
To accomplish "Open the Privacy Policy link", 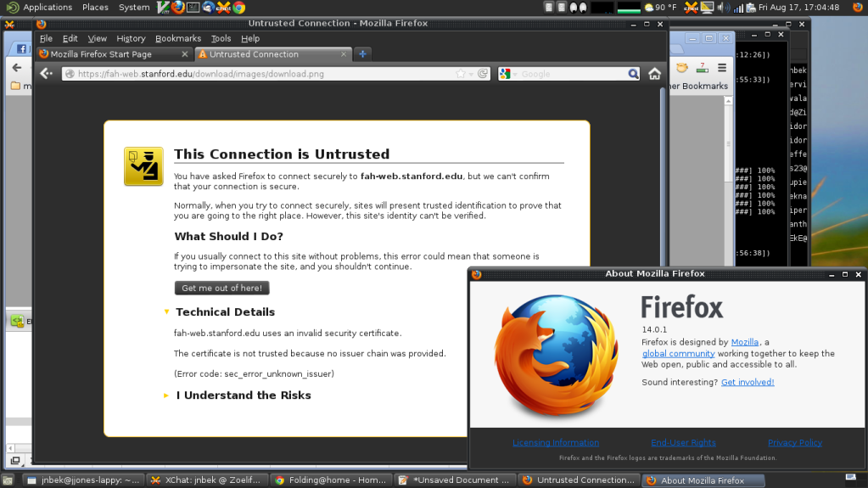I will pos(794,442).
